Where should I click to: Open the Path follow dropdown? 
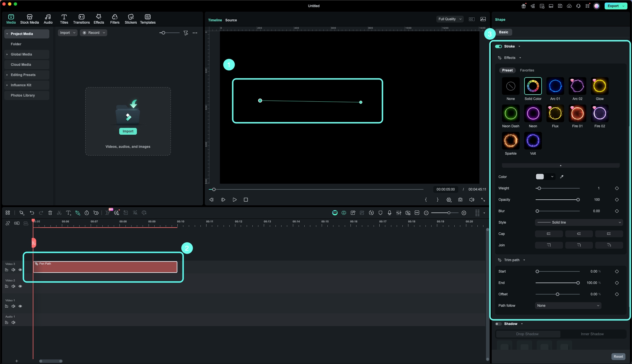pos(568,305)
